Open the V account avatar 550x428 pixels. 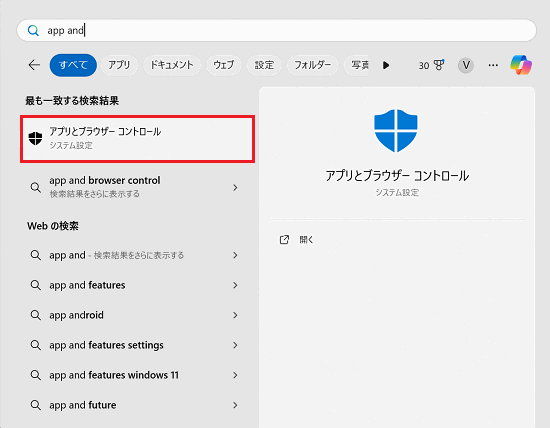click(466, 65)
